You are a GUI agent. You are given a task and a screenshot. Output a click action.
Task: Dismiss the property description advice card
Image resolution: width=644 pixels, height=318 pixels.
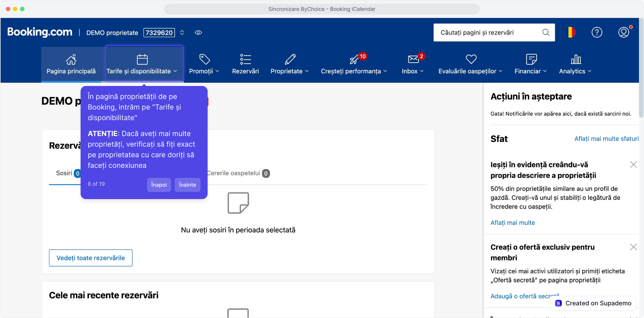pos(633,165)
